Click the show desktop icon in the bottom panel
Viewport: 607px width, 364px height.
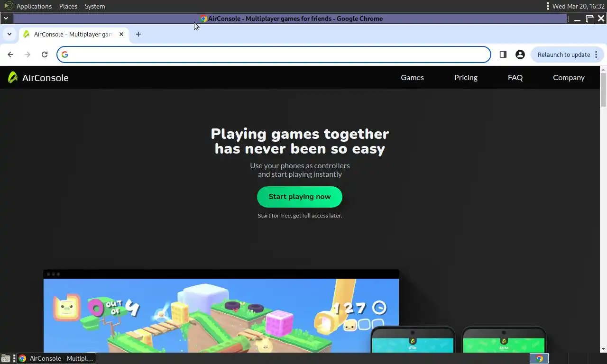pyautogui.click(x=6, y=358)
